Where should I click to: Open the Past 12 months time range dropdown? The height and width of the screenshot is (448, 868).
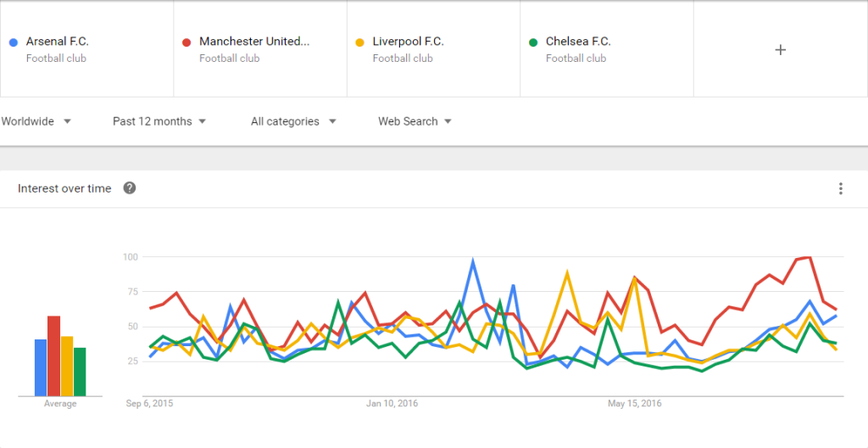point(159,121)
